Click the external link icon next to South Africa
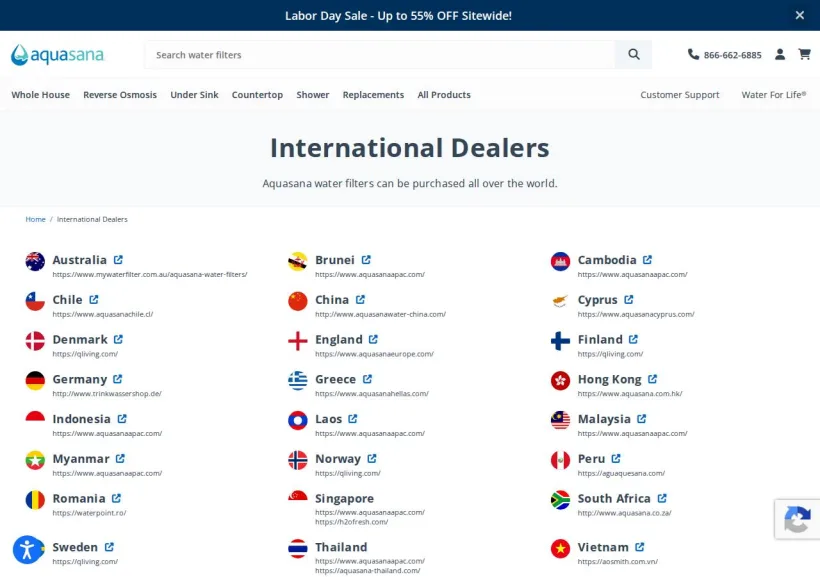The width and height of the screenshot is (820, 577). (x=662, y=498)
